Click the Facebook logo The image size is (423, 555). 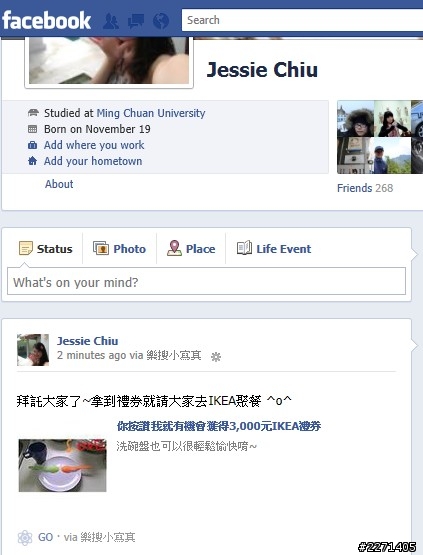[x=46, y=21]
